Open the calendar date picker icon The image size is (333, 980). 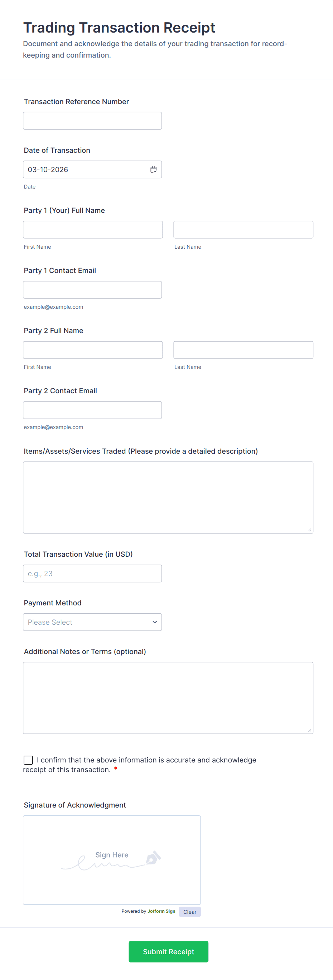tap(153, 169)
